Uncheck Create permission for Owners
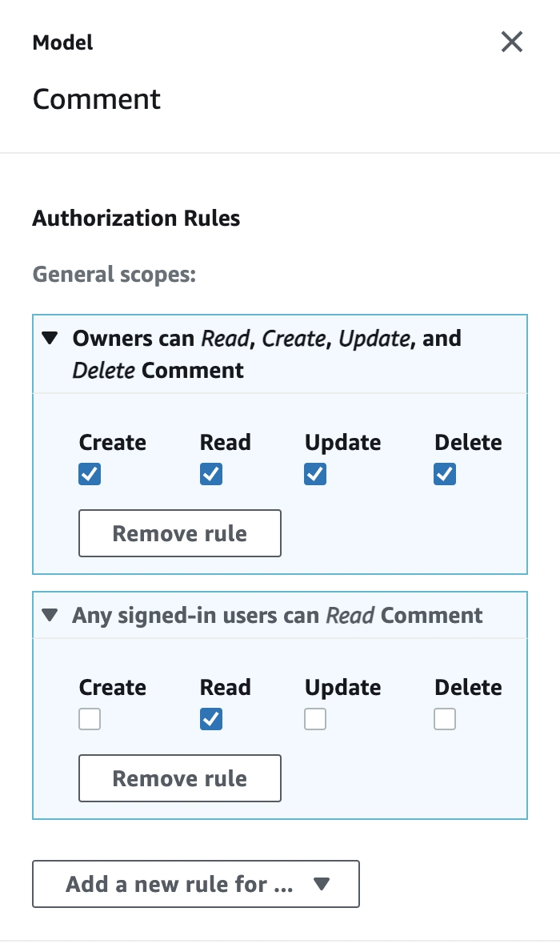 [90, 475]
